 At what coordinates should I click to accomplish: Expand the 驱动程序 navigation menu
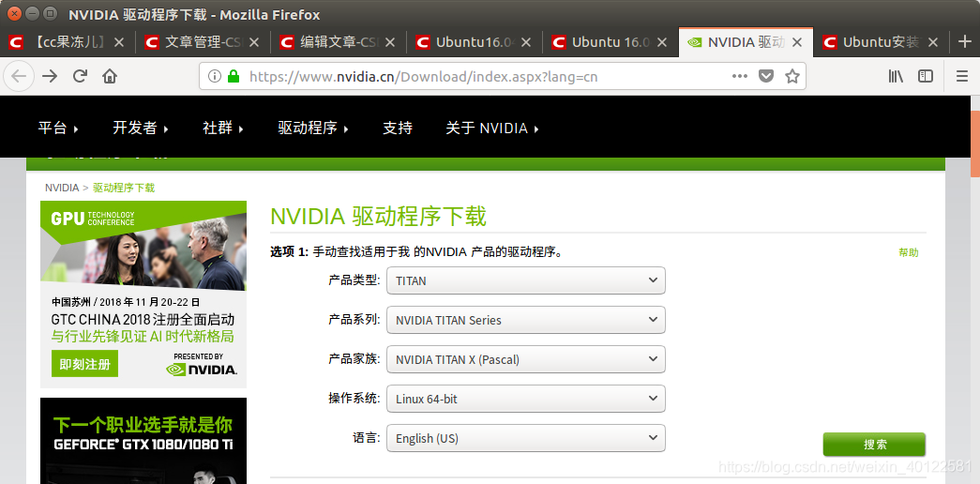pyautogui.click(x=313, y=129)
